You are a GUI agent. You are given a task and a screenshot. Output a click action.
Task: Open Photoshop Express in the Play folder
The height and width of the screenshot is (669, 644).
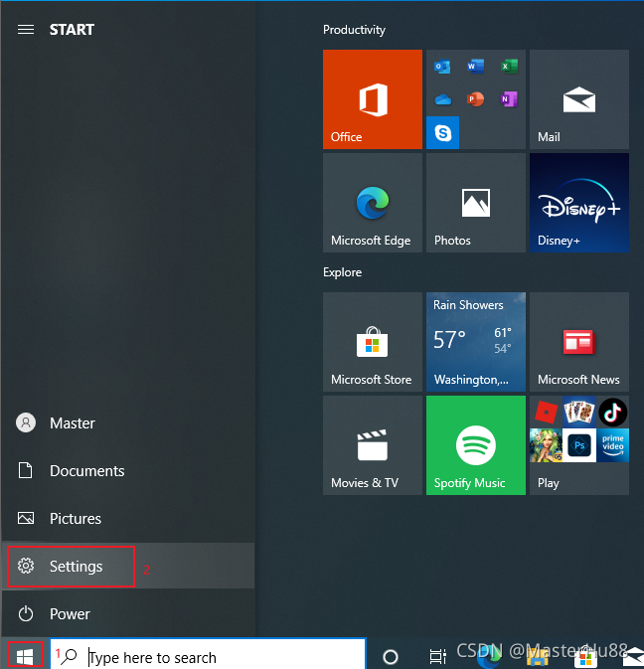coord(579,445)
